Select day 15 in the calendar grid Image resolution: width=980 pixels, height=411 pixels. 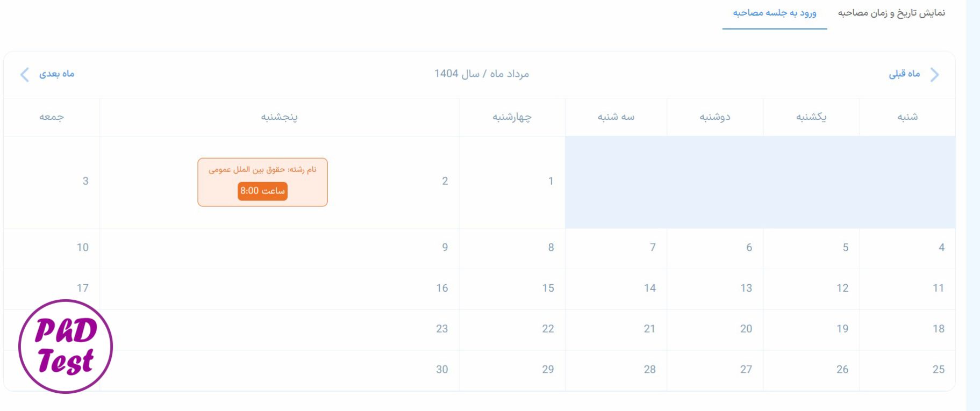click(x=548, y=288)
